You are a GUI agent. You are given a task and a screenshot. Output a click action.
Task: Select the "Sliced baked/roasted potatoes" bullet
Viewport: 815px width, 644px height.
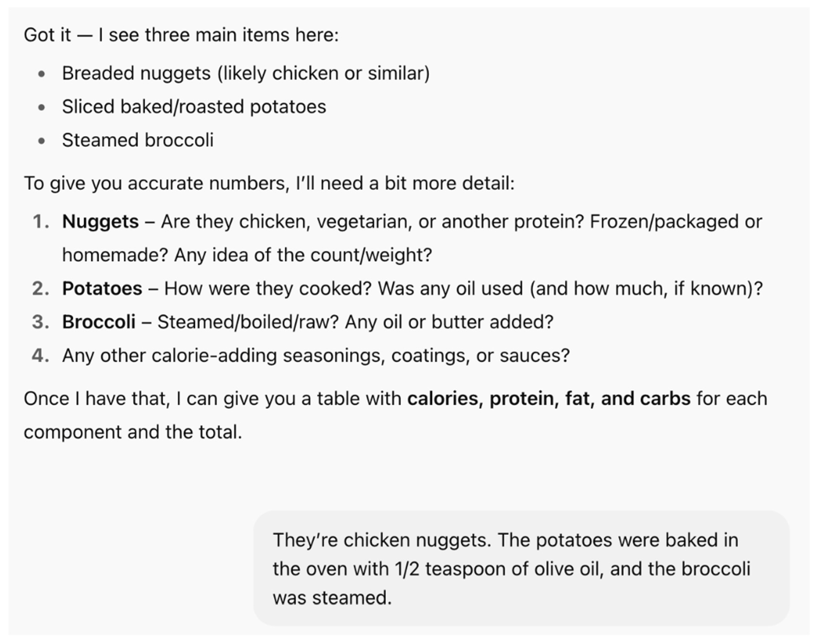coord(194,107)
